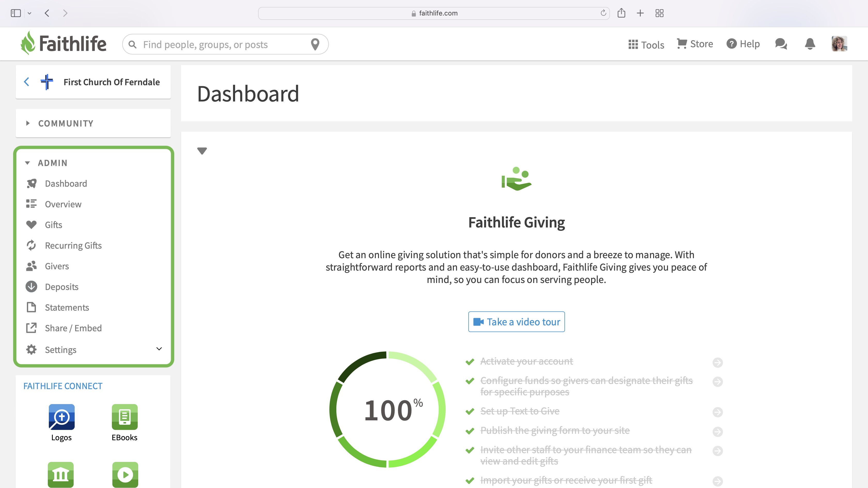Image resolution: width=868 pixels, height=488 pixels.
Task: Open the FAITHLIFE CONNECT heading link
Action: (x=63, y=386)
